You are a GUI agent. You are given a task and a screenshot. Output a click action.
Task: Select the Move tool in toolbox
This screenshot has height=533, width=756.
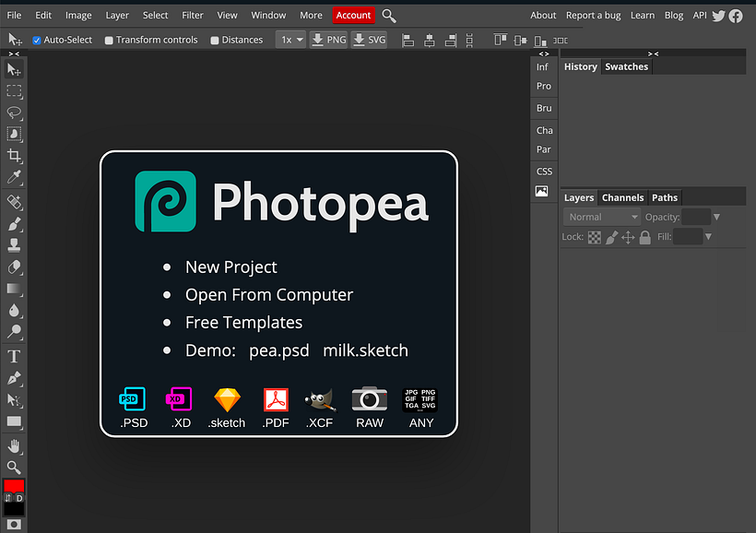click(14, 69)
